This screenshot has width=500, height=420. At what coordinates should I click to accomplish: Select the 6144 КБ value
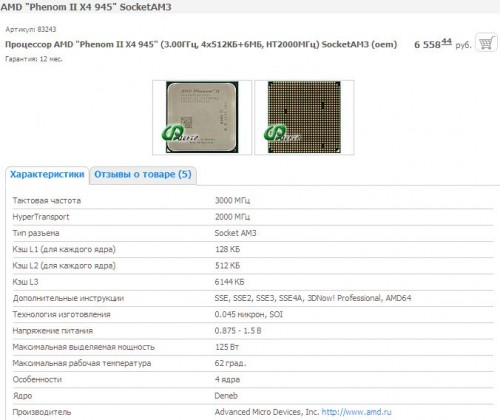tap(229, 282)
